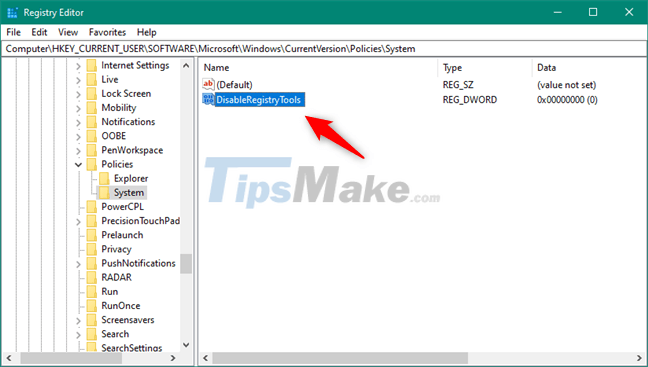The width and height of the screenshot is (648, 367).
Task: Expand the Notifications key
Action: click(79, 122)
